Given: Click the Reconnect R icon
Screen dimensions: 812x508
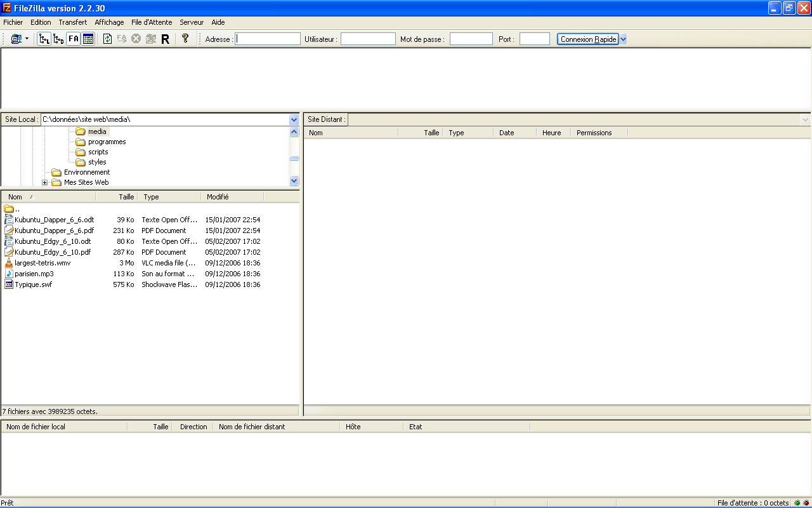Looking at the screenshot, I should coord(165,39).
